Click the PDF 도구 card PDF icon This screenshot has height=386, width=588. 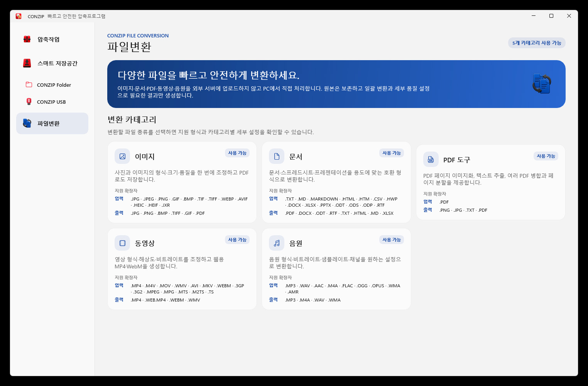click(x=431, y=159)
